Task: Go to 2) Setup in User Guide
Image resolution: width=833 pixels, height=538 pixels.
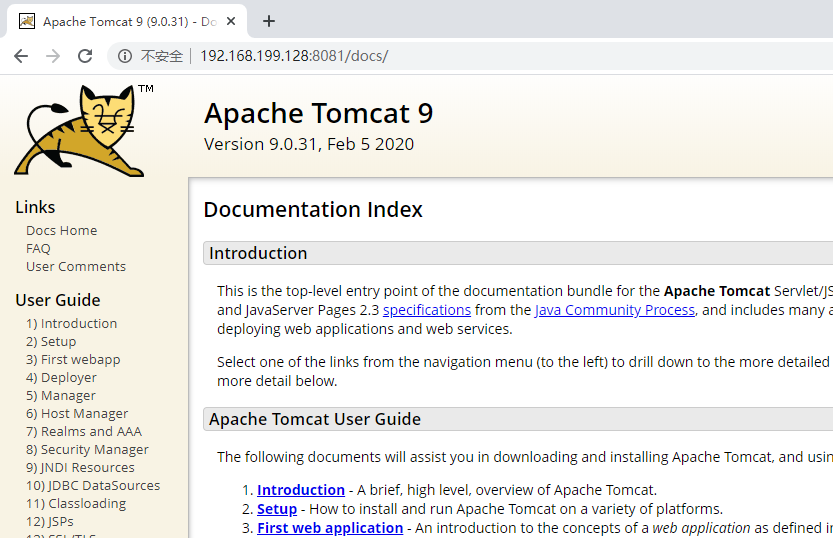Action: [x=51, y=341]
